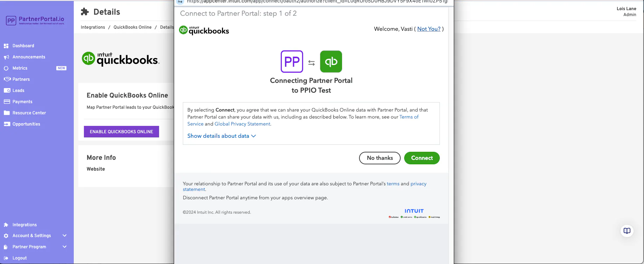
Task: Click the Details puzzle piece header icon
Action: pos(85,12)
